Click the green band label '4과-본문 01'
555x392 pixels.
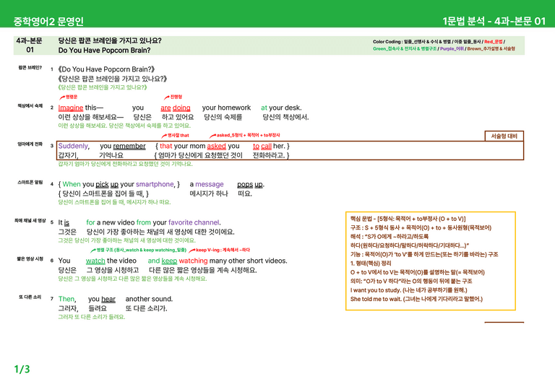[30, 45]
